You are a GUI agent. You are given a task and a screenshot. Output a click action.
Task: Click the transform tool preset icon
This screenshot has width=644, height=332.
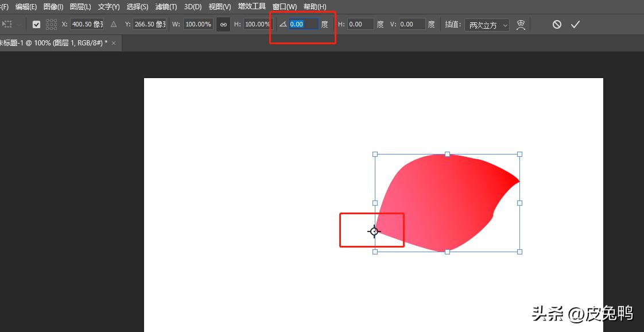pyautogui.click(x=7, y=25)
